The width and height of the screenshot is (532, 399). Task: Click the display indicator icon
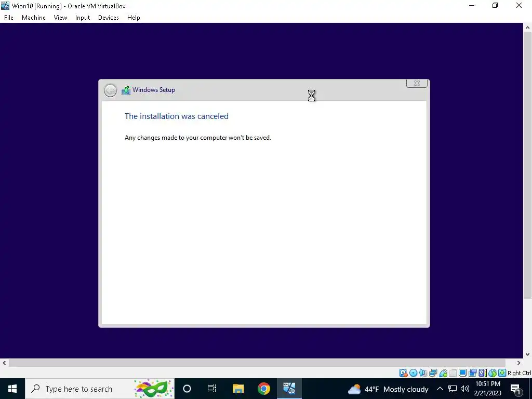[x=462, y=373]
